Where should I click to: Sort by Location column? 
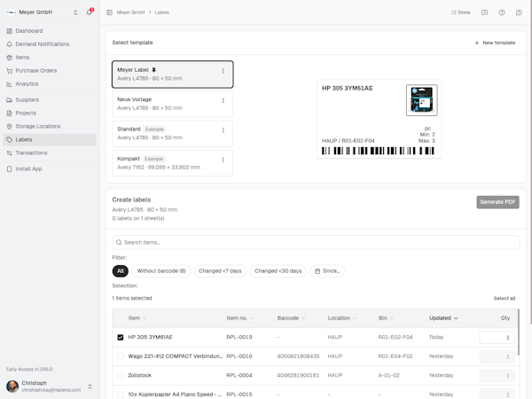[341, 318]
